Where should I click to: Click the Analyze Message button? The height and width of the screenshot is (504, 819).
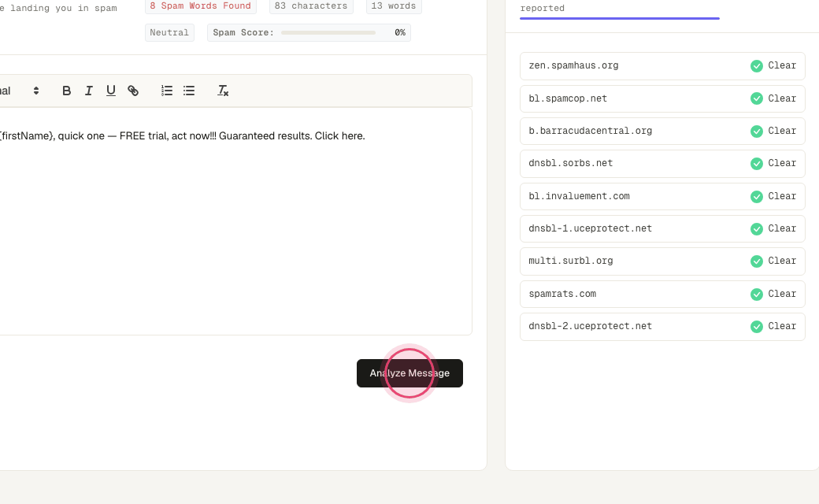(x=409, y=373)
